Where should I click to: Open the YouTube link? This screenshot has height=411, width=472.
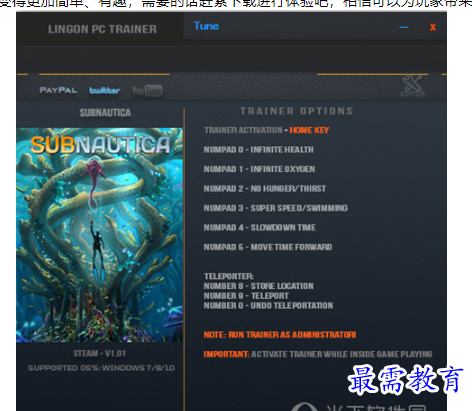[x=147, y=91]
